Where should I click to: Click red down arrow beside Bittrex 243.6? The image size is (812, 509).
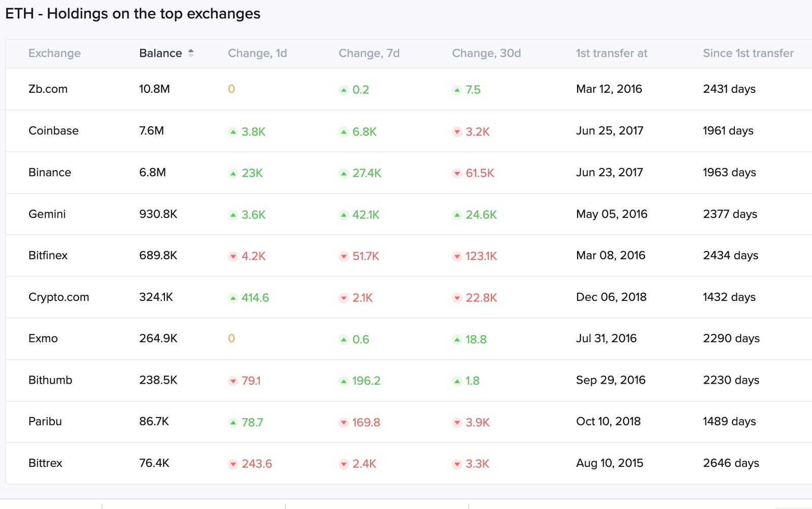coord(233,464)
